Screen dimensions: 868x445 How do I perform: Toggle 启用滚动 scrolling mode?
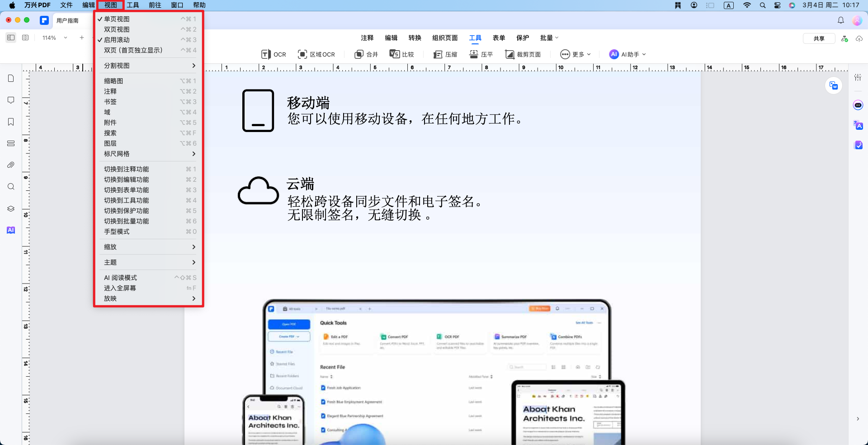point(117,40)
